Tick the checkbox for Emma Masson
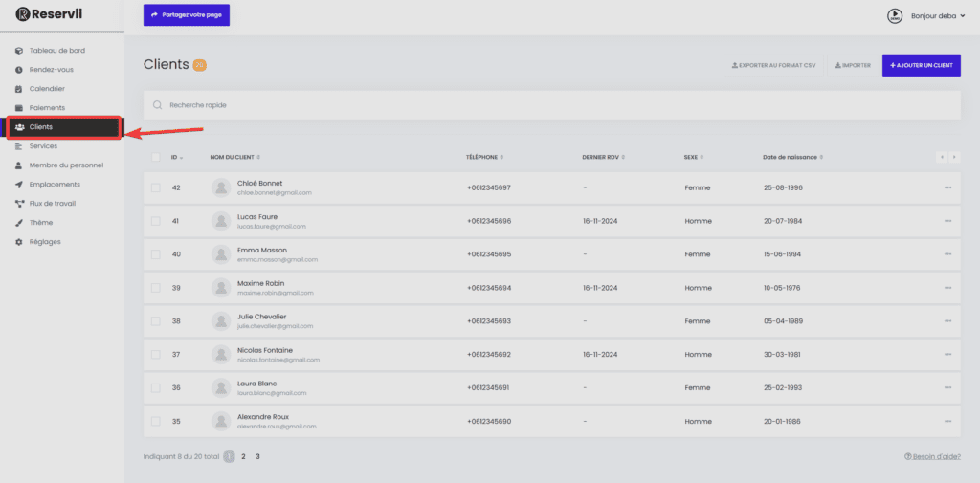 point(156,254)
